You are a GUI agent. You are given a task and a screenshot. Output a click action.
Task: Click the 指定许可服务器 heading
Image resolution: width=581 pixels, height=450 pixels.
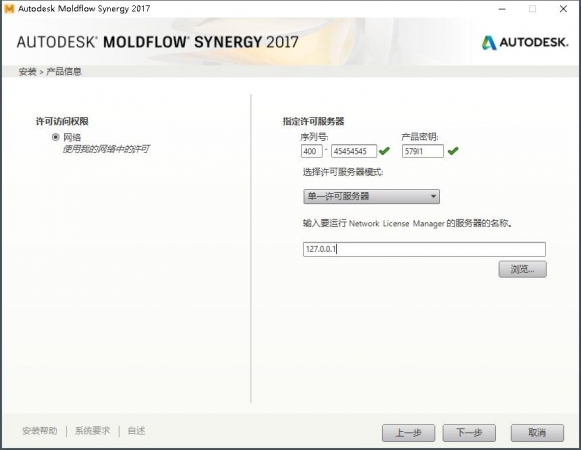pos(313,121)
